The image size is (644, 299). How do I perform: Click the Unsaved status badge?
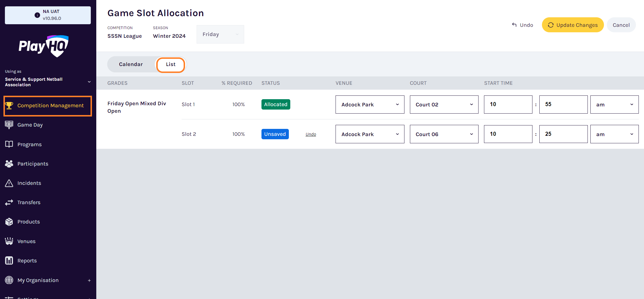point(275,134)
